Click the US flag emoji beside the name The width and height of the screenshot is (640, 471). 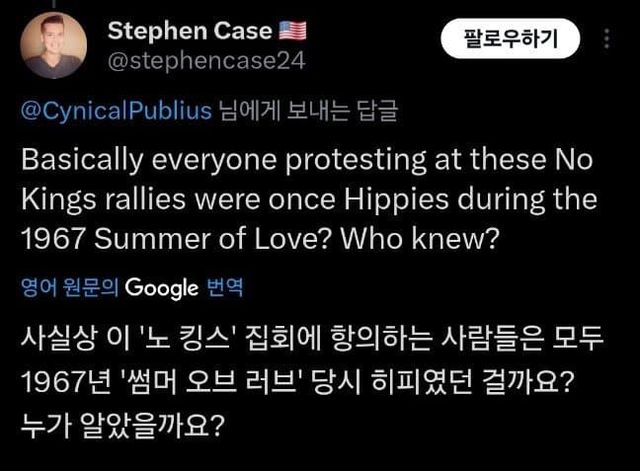tap(294, 31)
